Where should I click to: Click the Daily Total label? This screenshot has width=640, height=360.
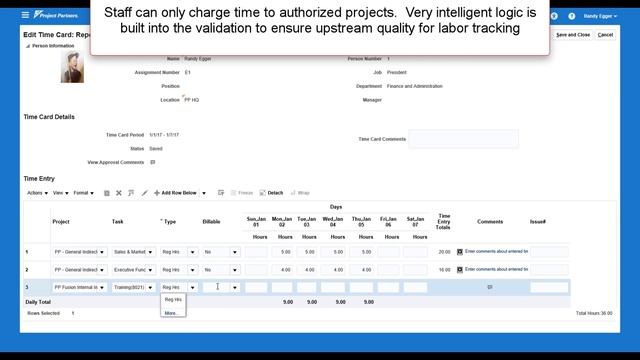coord(38,302)
